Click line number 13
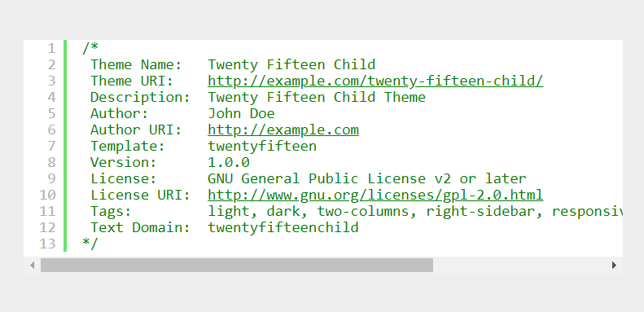 (x=47, y=244)
